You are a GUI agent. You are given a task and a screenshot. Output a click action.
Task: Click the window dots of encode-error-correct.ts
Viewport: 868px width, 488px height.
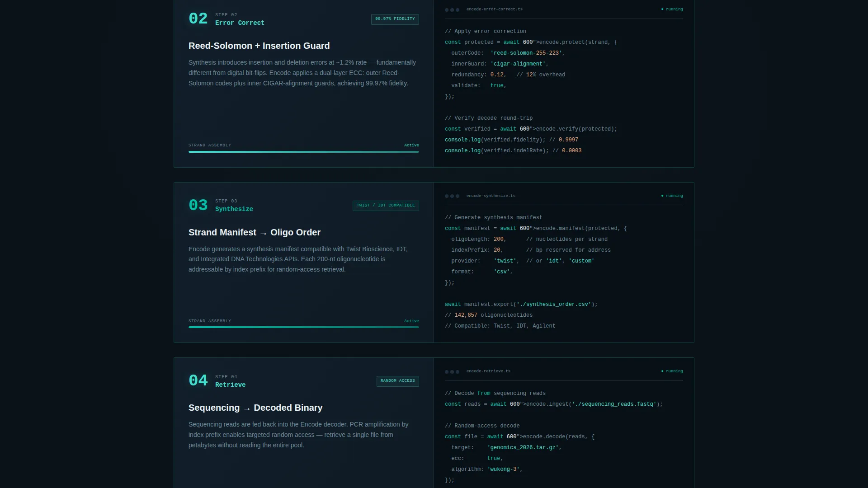pyautogui.click(x=452, y=9)
